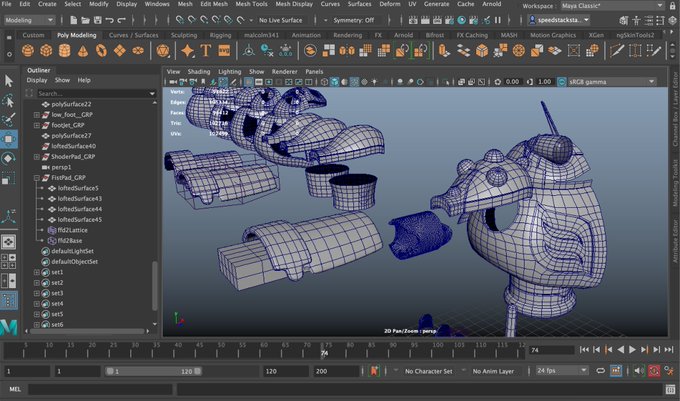Go to start of playback range
Screen dimensions: 680x401
coord(585,349)
